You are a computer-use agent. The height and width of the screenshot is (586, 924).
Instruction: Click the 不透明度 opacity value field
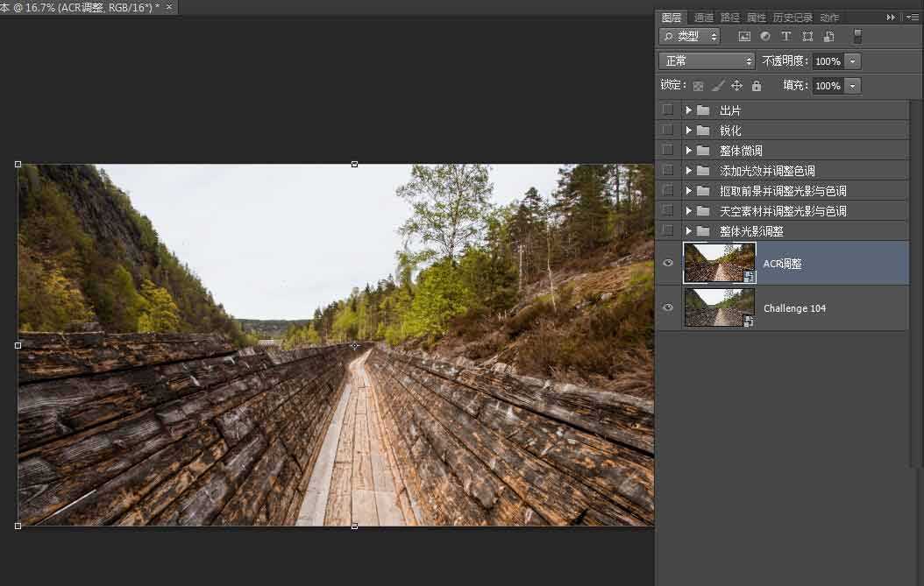828,61
